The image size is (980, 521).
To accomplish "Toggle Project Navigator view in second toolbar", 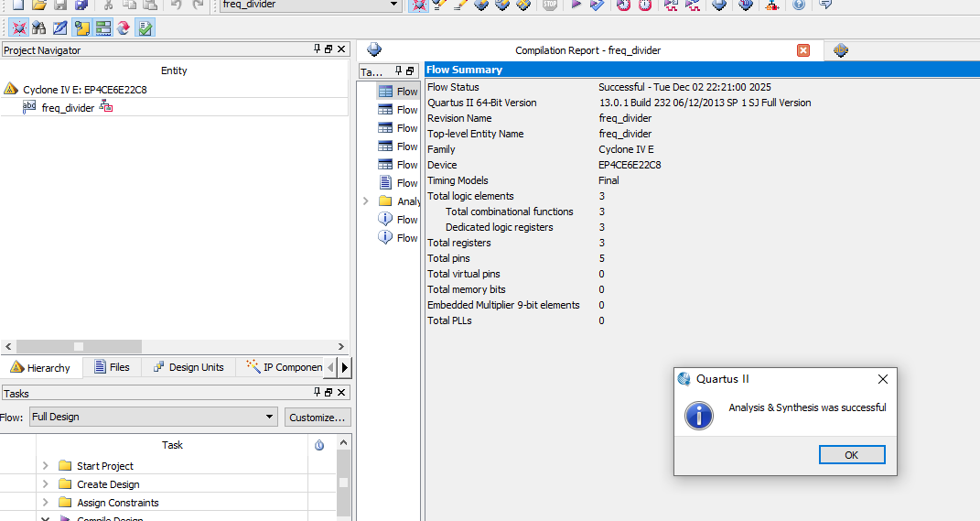I will tap(18, 27).
